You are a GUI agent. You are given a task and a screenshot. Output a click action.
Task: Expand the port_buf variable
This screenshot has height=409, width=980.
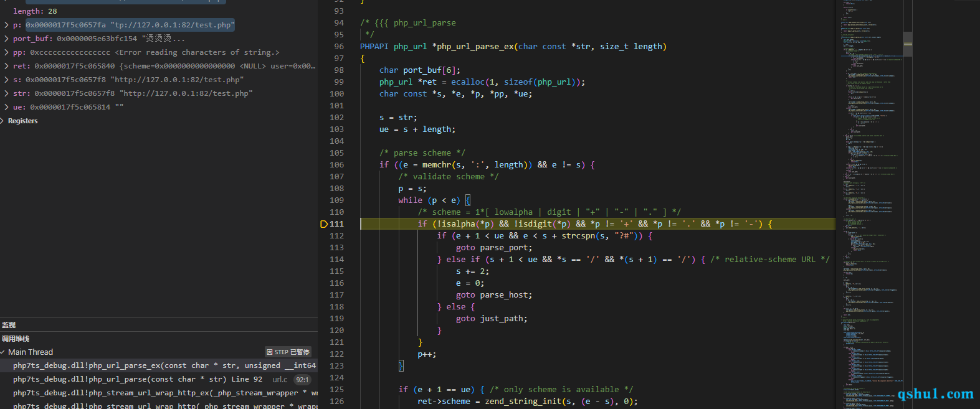pos(6,39)
